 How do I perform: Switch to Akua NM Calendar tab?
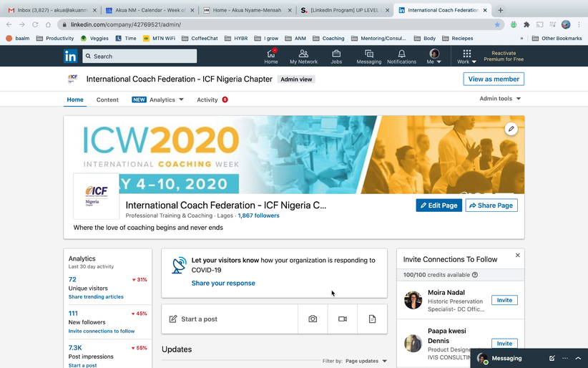pos(150,10)
